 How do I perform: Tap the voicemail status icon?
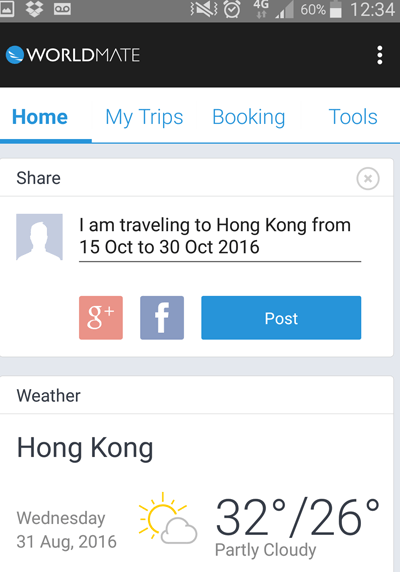pyautogui.click(x=62, y=9)
